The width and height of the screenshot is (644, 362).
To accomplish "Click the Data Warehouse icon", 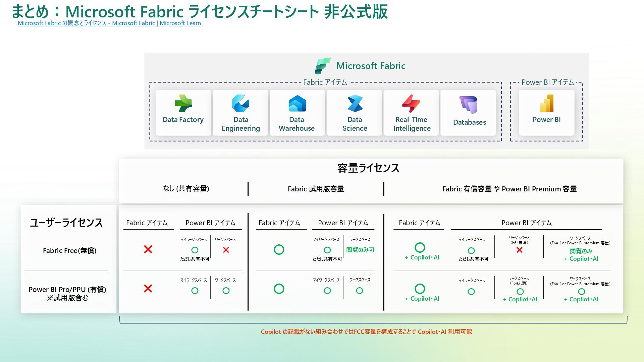I will 297,103.
